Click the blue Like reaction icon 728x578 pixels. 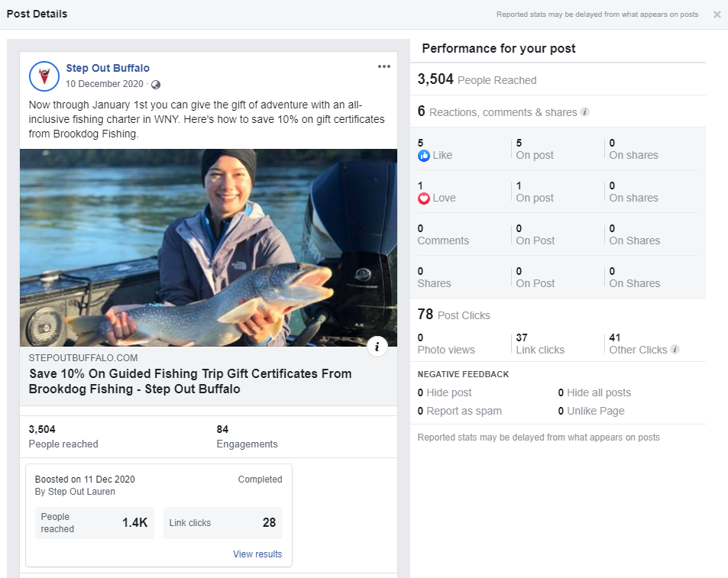coord(423,156)
